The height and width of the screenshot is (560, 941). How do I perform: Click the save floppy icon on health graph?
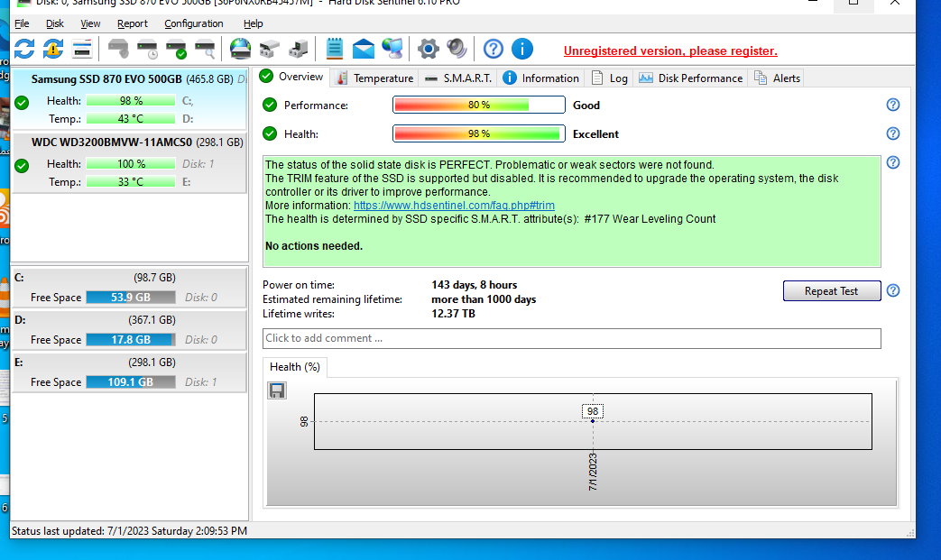point(277,391)
